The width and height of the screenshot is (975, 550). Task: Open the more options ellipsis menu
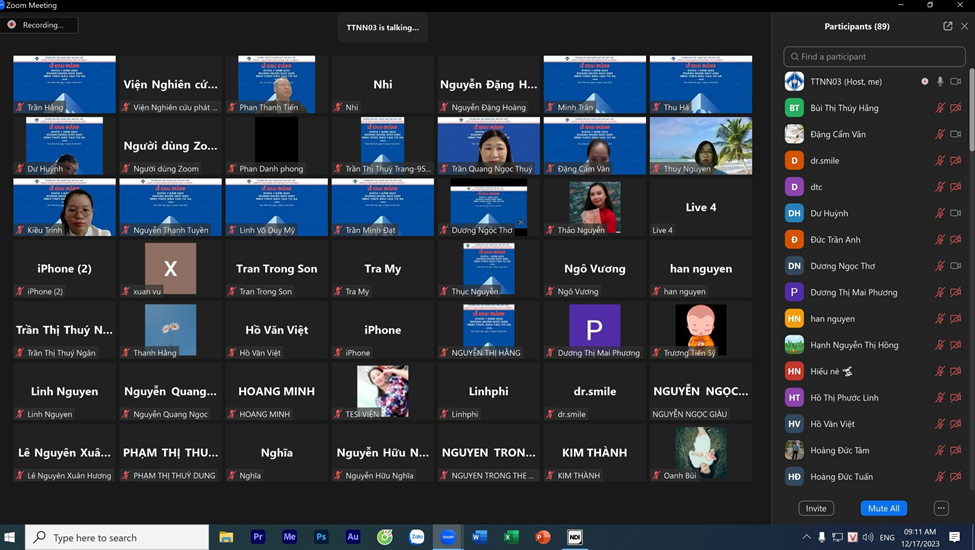(x=940, y=508)
